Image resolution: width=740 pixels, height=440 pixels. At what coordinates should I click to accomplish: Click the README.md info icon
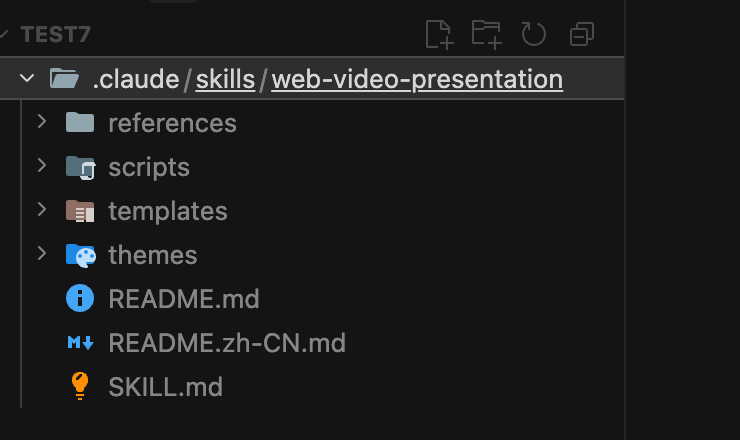(x=80, y=298)
